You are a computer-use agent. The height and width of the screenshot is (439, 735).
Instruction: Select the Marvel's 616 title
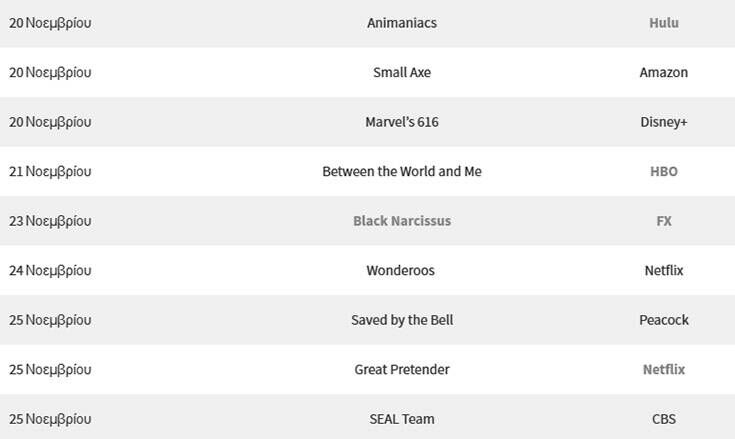coord(401,122)
